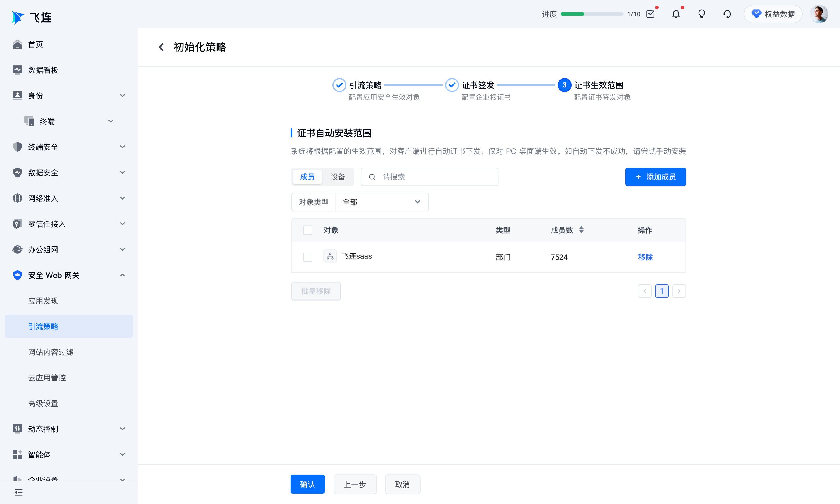Tick the select-all checkbox in table header
Image resolution: width=840 pixels, height=504 pixels.
(x=308, y=230)
